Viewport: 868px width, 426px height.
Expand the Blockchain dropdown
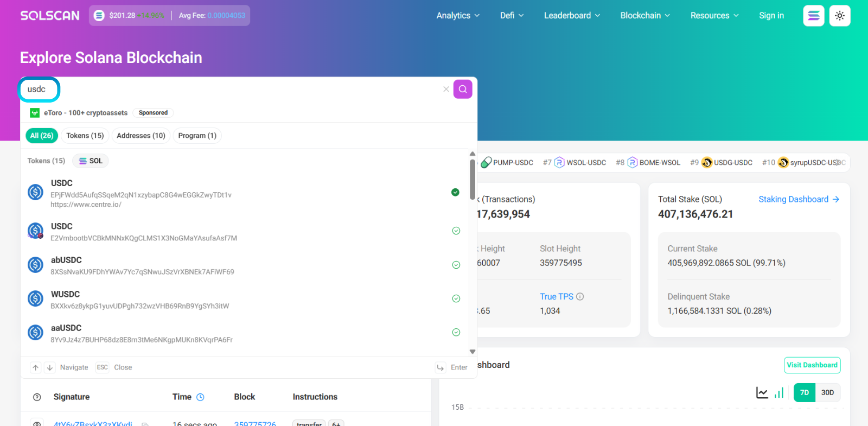[x=645, y=16]
